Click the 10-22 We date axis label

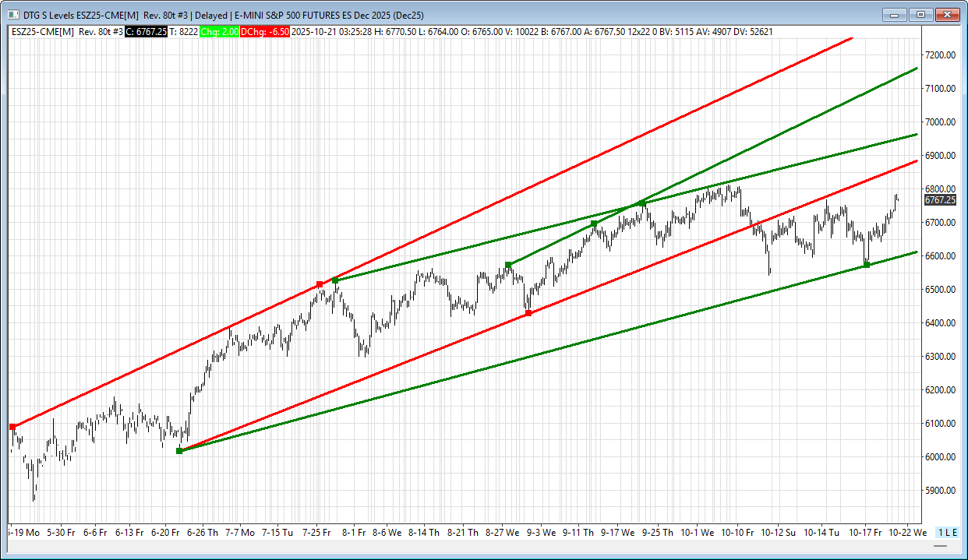[x=908, y=533]
